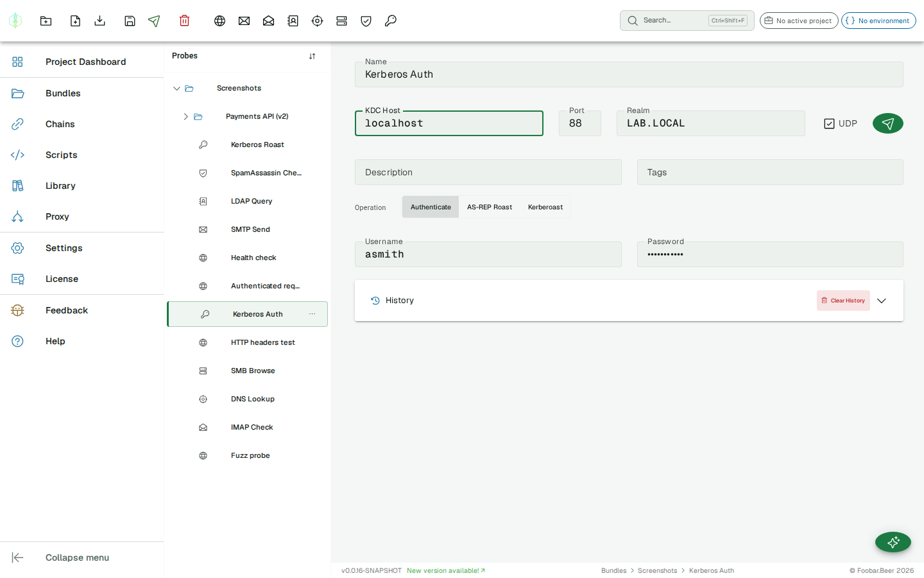Screen dimensions: 924x578
Task: Click the Description field
Action: [x=488, y=172]
